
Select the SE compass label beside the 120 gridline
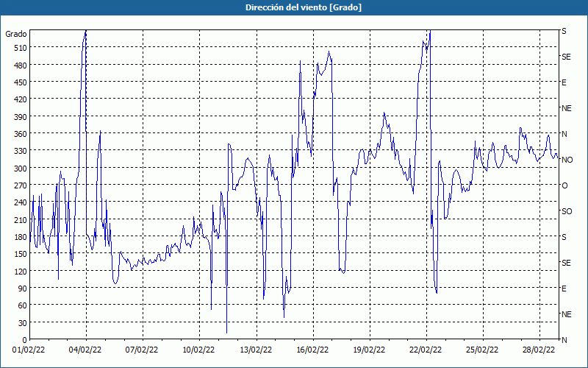tap(566, 263)
